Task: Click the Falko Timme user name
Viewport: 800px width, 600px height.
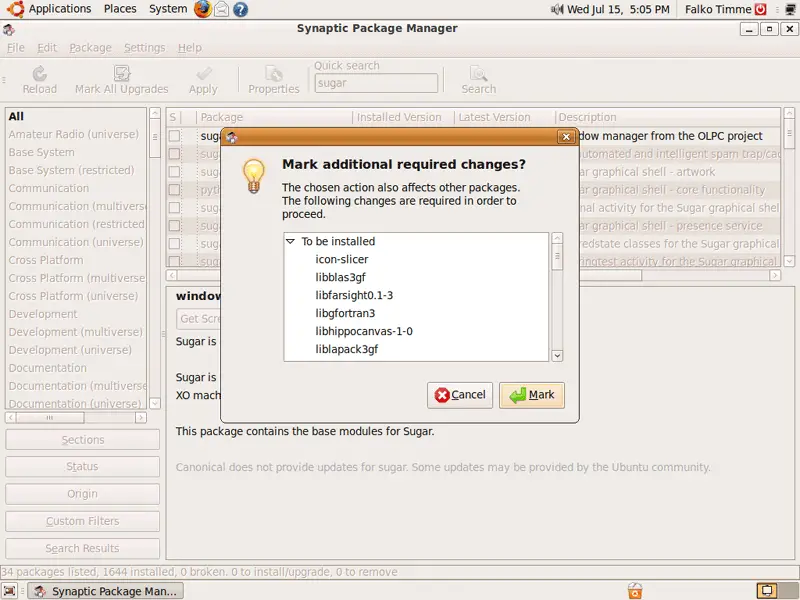Action: click(x=718, y=9)
